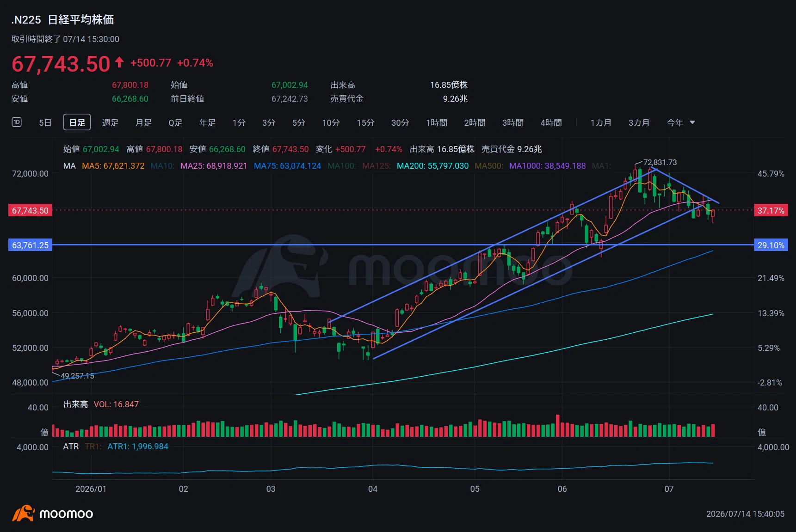Open the range dropdown arrow beside 今年
Viewport: 796px width, 532px height.
(692, 122)
